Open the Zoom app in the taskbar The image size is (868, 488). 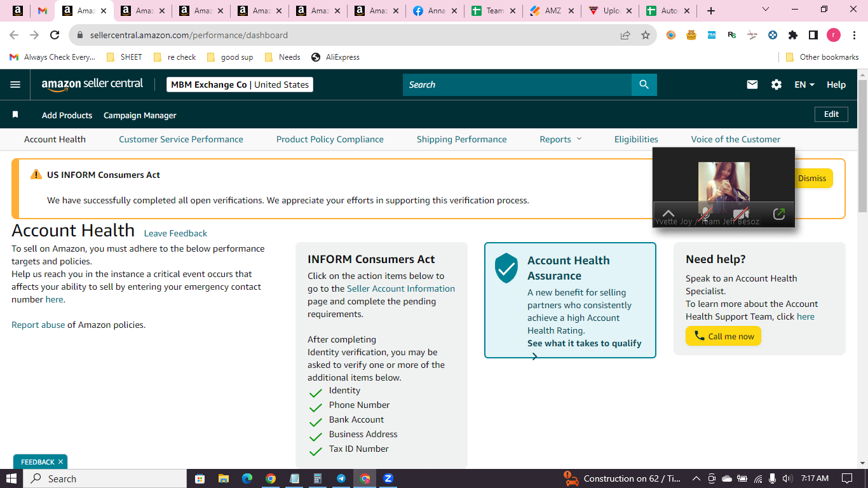pyautogui.click(x=388, y=478)
